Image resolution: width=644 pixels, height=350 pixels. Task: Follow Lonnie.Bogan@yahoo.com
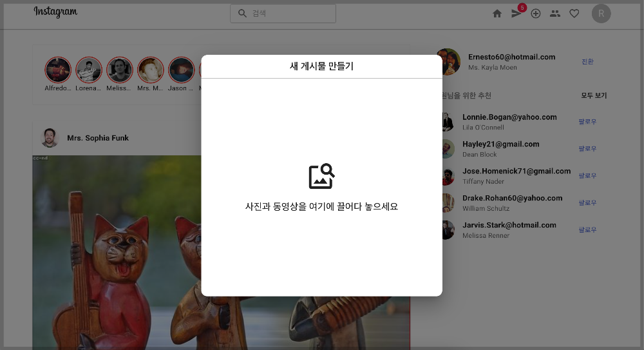[587, 122]
